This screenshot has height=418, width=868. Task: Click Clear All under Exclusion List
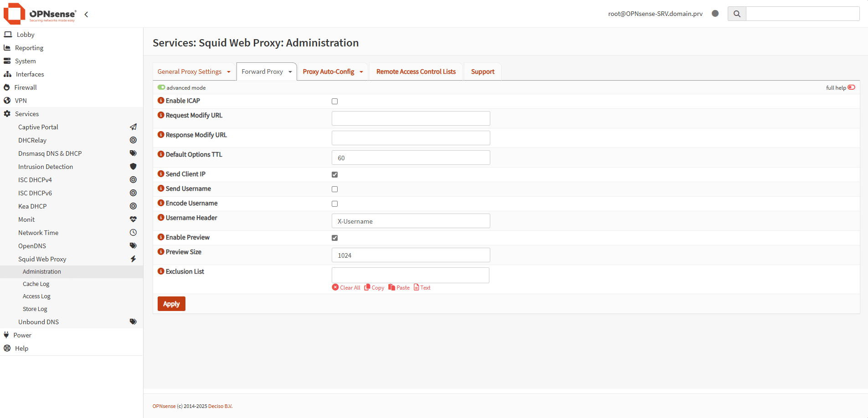(x=346, y=288)
